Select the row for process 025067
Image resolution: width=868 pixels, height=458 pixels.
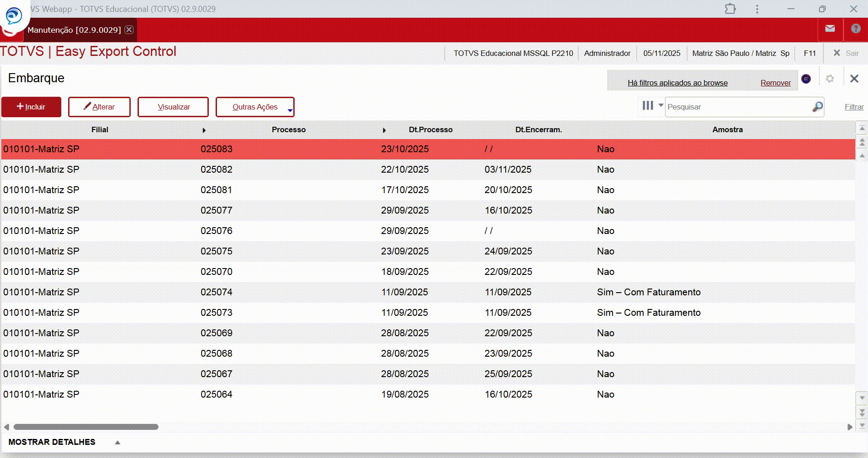(428, 374)
